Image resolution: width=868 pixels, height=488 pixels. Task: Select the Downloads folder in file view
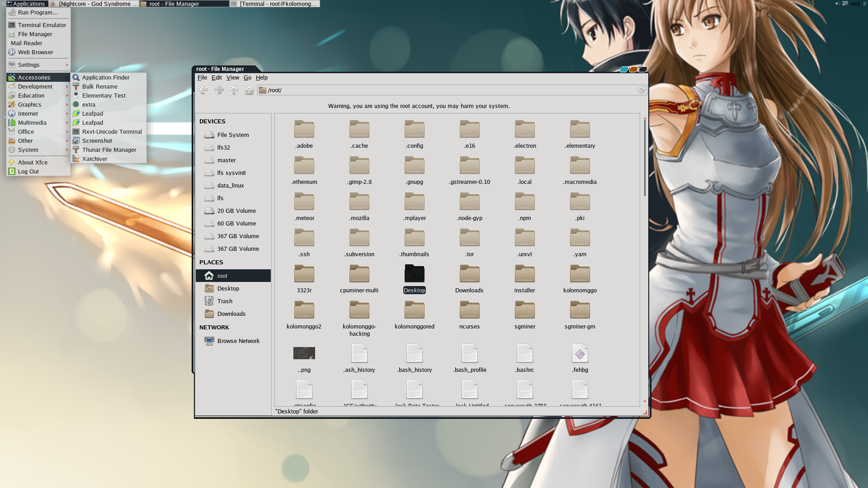469,279
